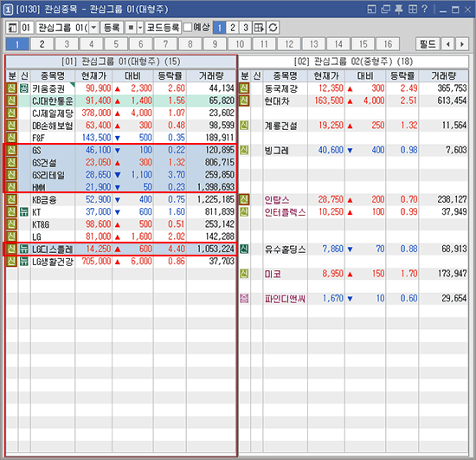The height and width of the screenshot is (460, 476).
Task: Click the 신 icon in the 계룡건설 row
Action: tap(244, 125)
